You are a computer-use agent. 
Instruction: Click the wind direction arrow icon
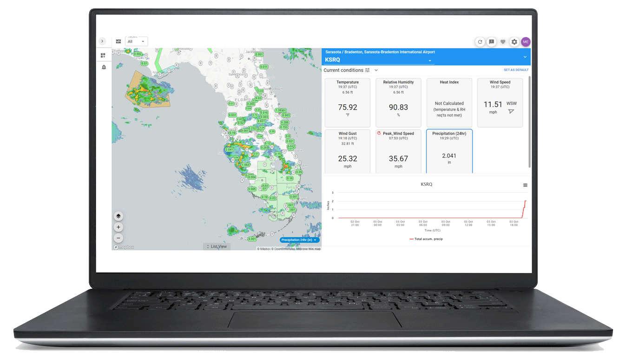click(511, 111)
